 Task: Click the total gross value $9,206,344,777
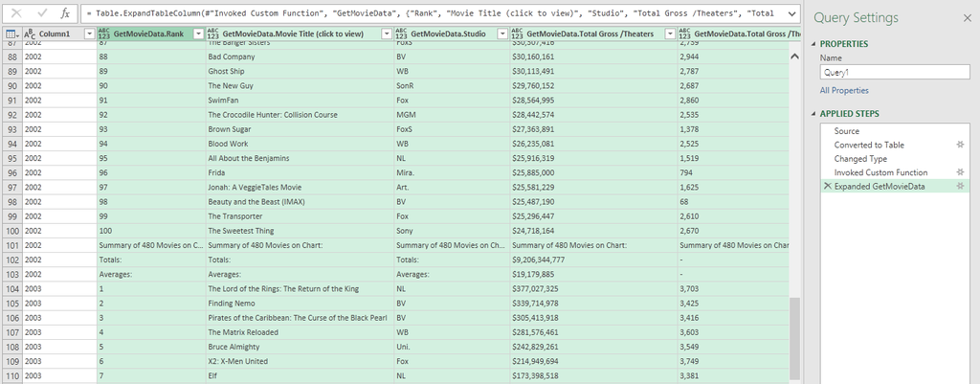pyautogui.click(x=539, y=260)
